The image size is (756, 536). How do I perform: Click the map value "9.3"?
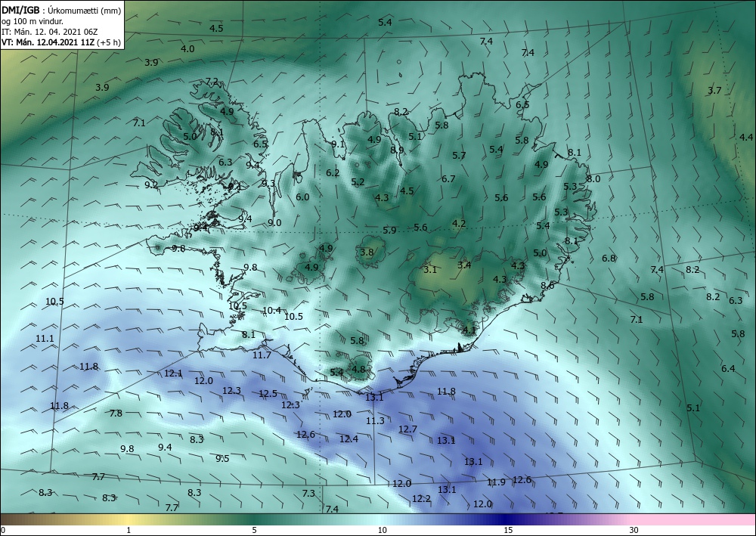tap(268, 183)
